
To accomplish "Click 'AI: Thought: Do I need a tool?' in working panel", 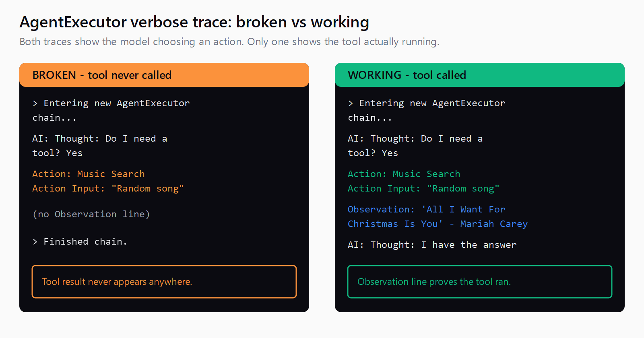I will [x=415, y=146].
